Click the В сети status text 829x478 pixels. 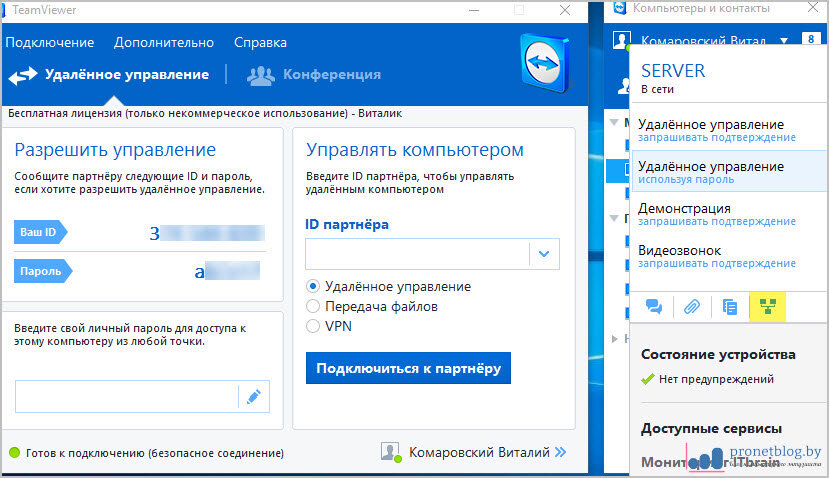pyautogui.click(x=657, y=89)
